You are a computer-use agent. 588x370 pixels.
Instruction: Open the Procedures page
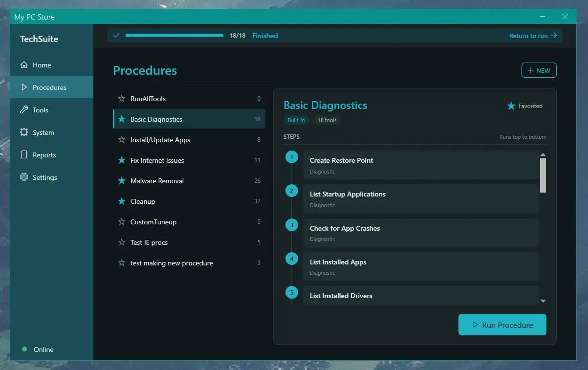[52, 87]
